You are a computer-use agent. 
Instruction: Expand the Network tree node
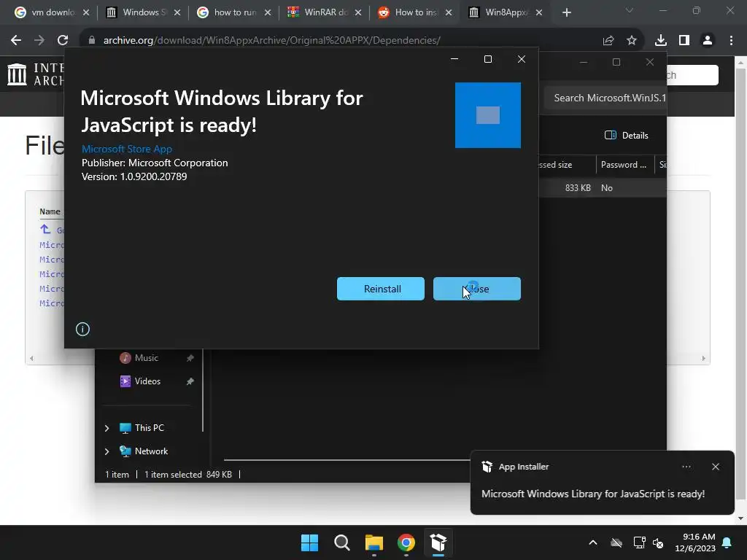pos(107,451)
